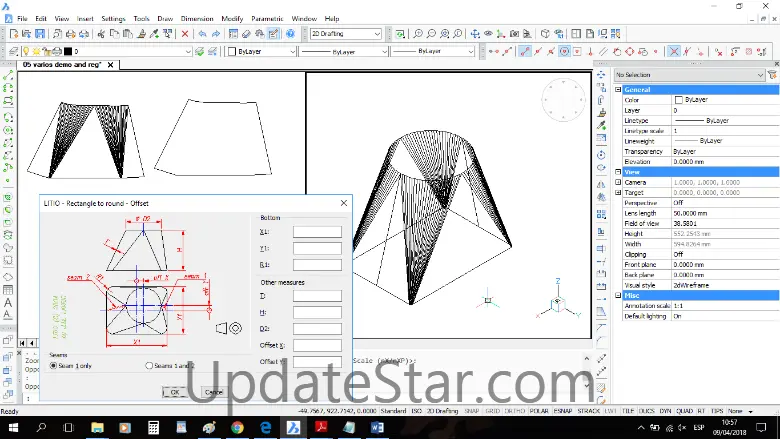Click the Undo arrow icon
The image size is (780, 439).
[202, 34]
